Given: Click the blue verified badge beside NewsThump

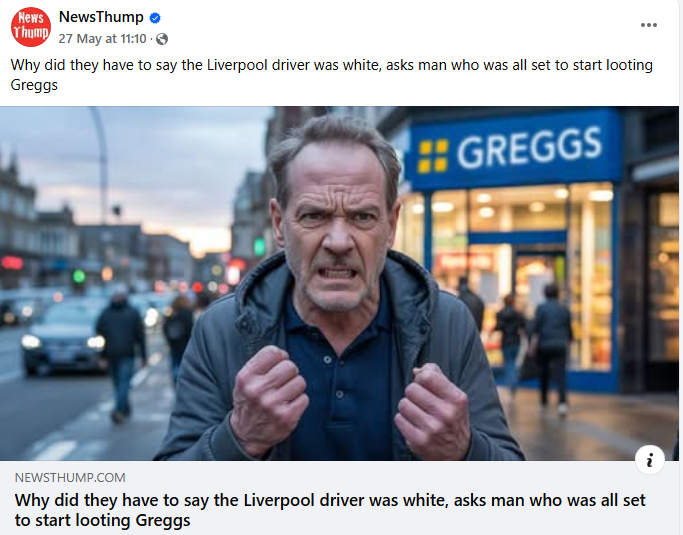Looking at the screenshot, I should [x=155, y=18].
